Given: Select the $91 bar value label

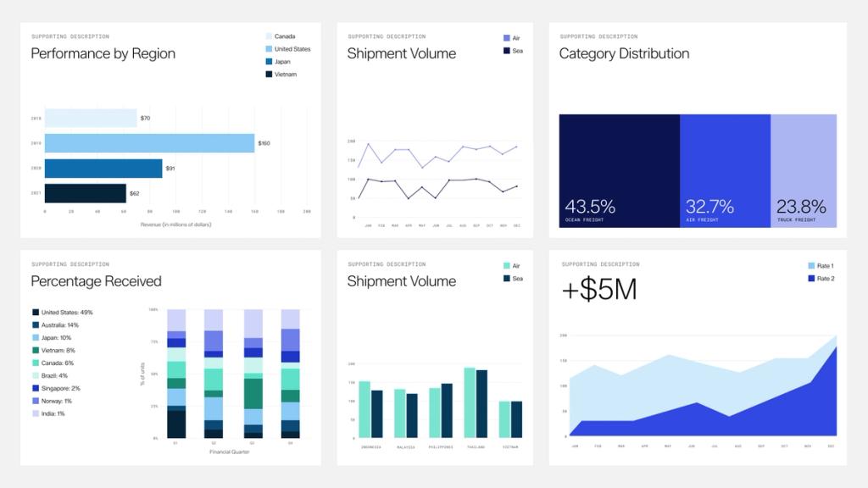Looking at the screenshot, I should pyautogui.click(x=170, y=169).
